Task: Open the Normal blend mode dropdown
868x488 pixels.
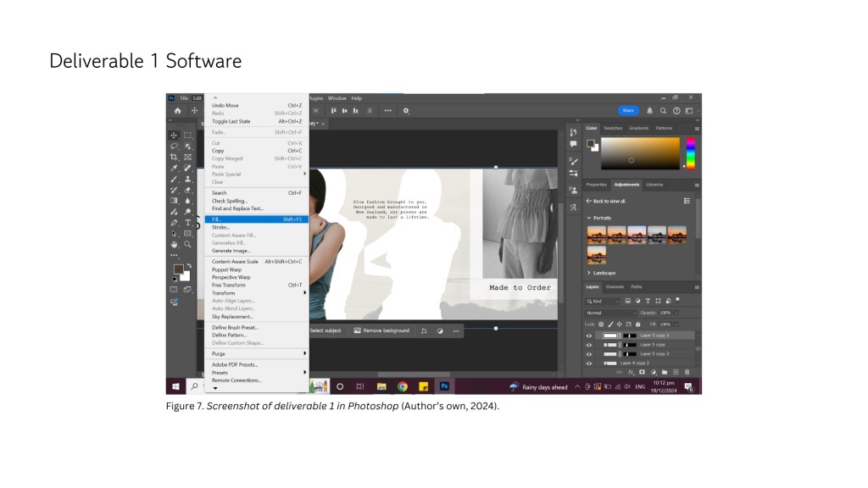Action: tap(610, 313)
